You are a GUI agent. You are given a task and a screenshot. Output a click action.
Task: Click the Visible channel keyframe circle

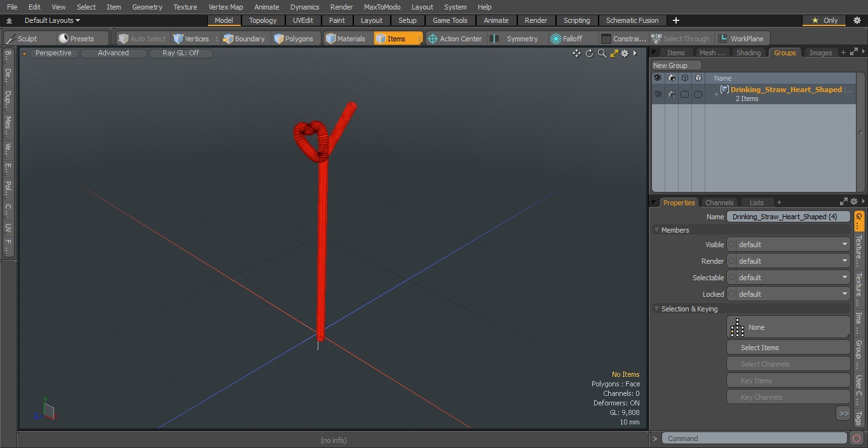(x=731, y=245)
